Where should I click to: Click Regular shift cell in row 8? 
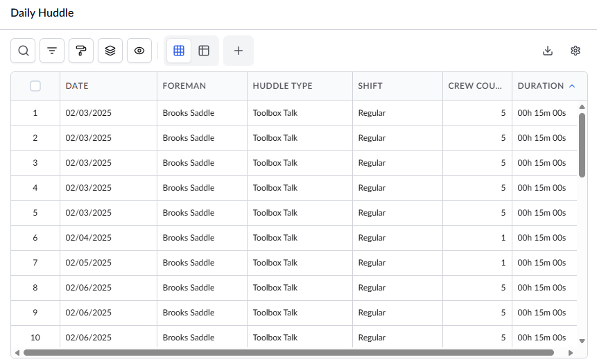tap(398, 288)
